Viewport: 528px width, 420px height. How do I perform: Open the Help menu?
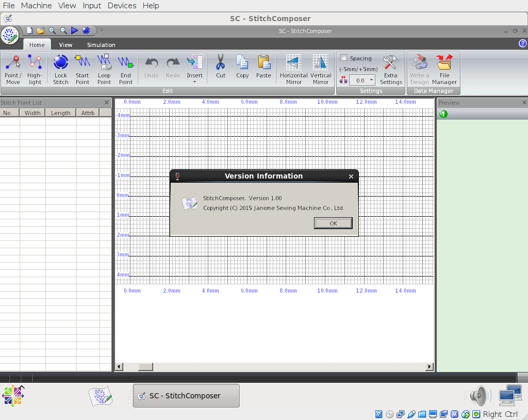[151, 6]
